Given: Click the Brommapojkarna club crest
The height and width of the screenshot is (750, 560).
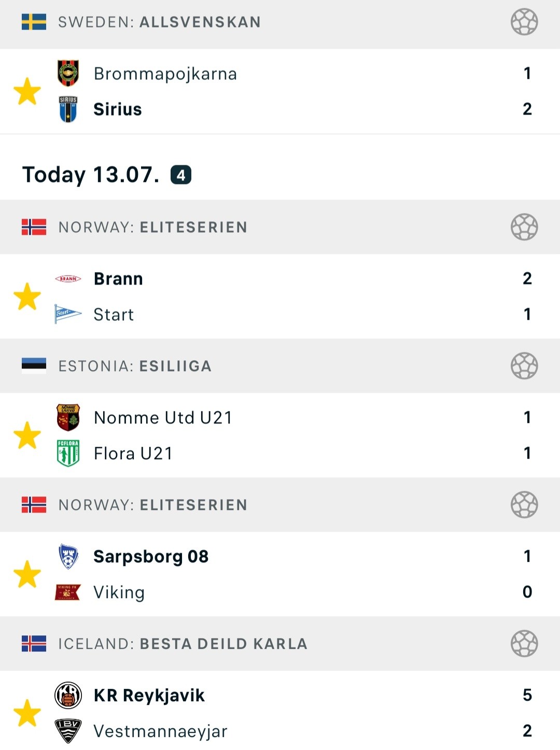Looking at the screenshot, I should click(x=68, y=73).
